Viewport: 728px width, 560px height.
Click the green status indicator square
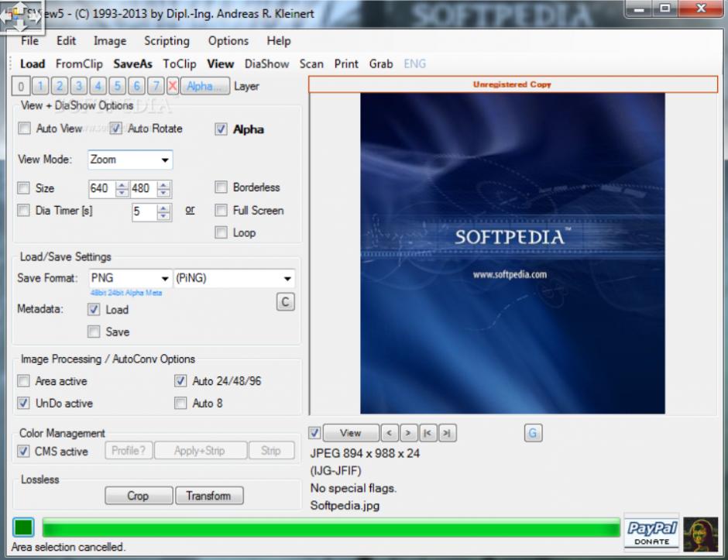[x=23, y=527]
